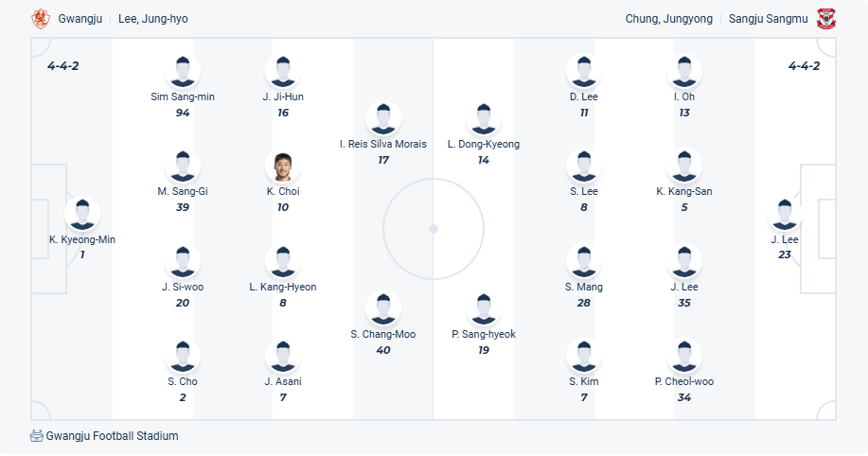Open the Sangju Sangmu team link
The height and width of the screenshot is (456, 868).
767,19
